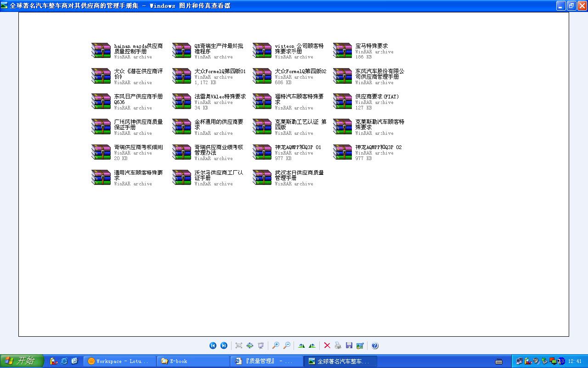
Task: Click the file size 34 KB
Action: (201, 108)
